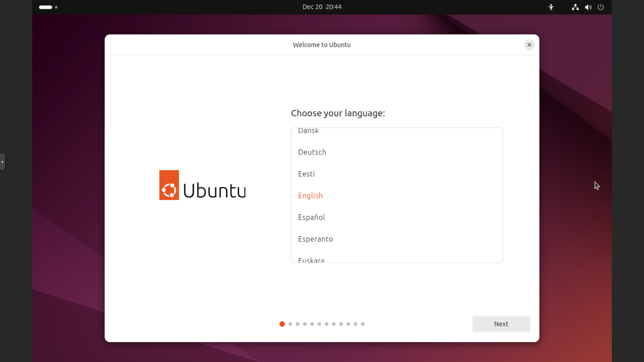Click the first orange page indicator dot
Image resolution: width=644 pixels, height=362 pixels.
point(282,324)
